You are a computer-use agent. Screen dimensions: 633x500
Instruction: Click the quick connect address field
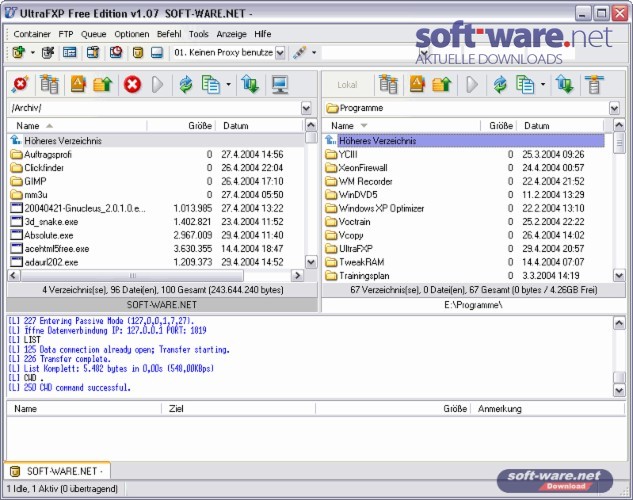pos(369,53)
